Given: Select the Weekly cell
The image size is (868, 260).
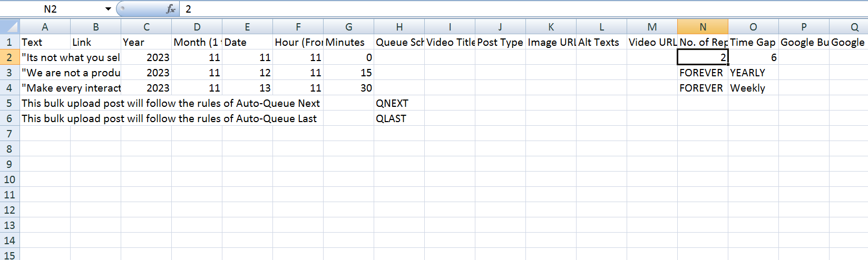Looking at the screenshot, I should click(753, 88).
